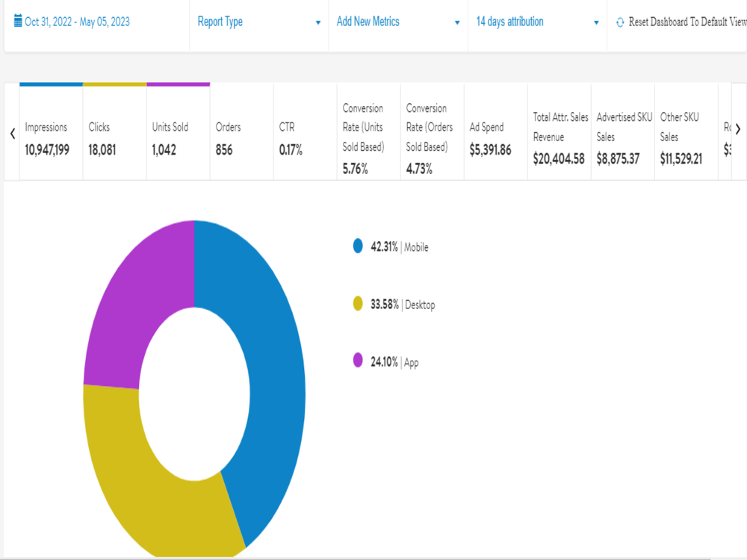Select Conversion Rate (Orders Sold Based) card
The image size is (747, 560).
tap(432, 131)
